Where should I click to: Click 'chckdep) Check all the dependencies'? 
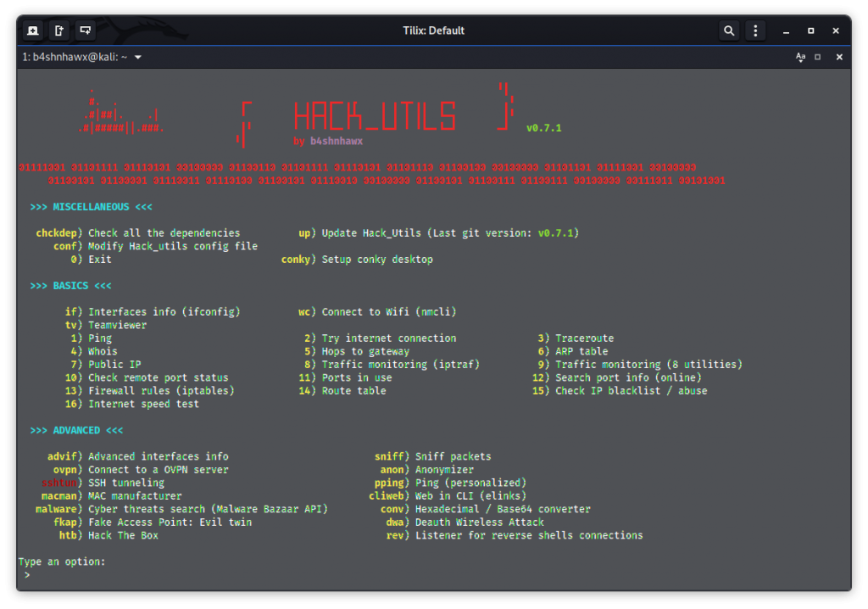(x=138, y=232)
